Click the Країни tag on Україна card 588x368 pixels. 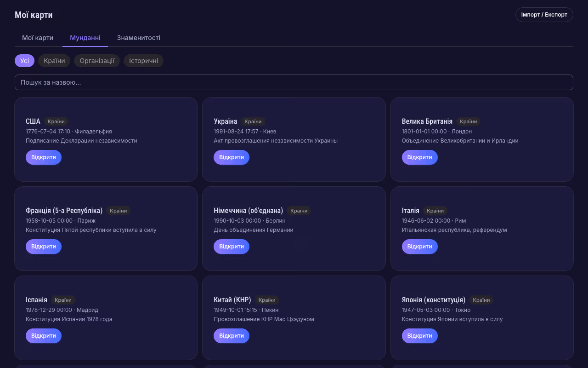click(x=253, y=121)
